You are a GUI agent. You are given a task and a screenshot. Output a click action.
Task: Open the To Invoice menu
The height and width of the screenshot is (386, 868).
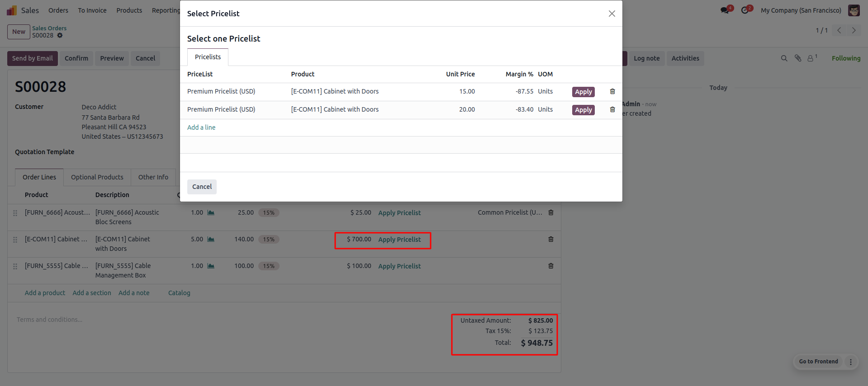(92, 10)
